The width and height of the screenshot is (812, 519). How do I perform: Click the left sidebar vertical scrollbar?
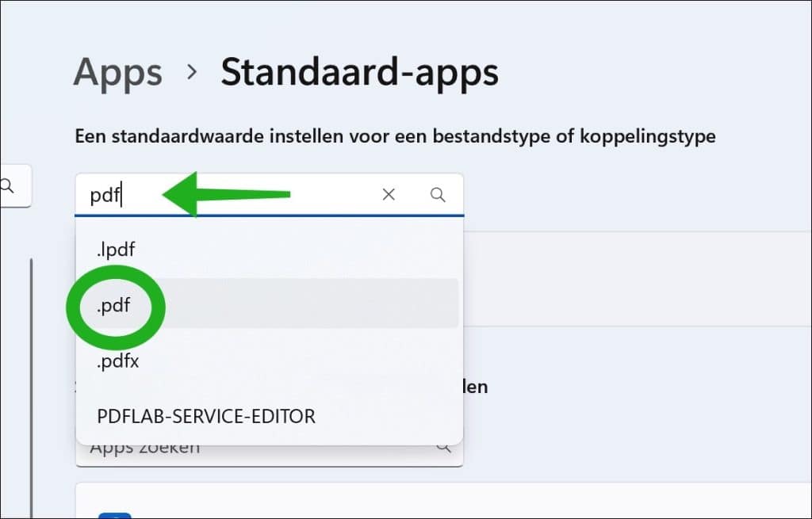tap(31, 388)
